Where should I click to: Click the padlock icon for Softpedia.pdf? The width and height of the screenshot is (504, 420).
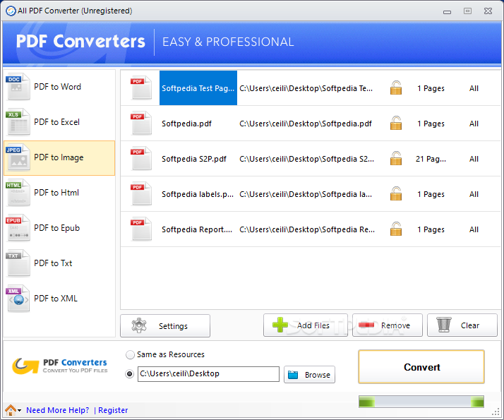click(x=396, y=123)
